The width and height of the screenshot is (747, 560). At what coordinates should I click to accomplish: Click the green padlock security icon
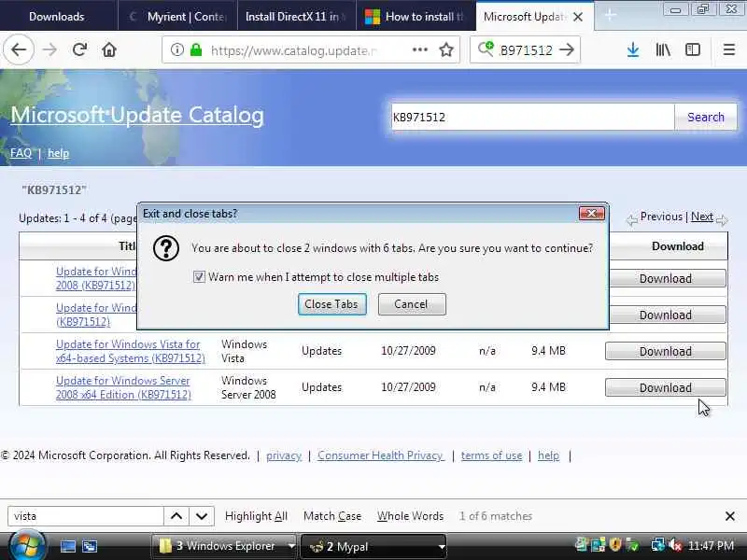click(196, 49)
